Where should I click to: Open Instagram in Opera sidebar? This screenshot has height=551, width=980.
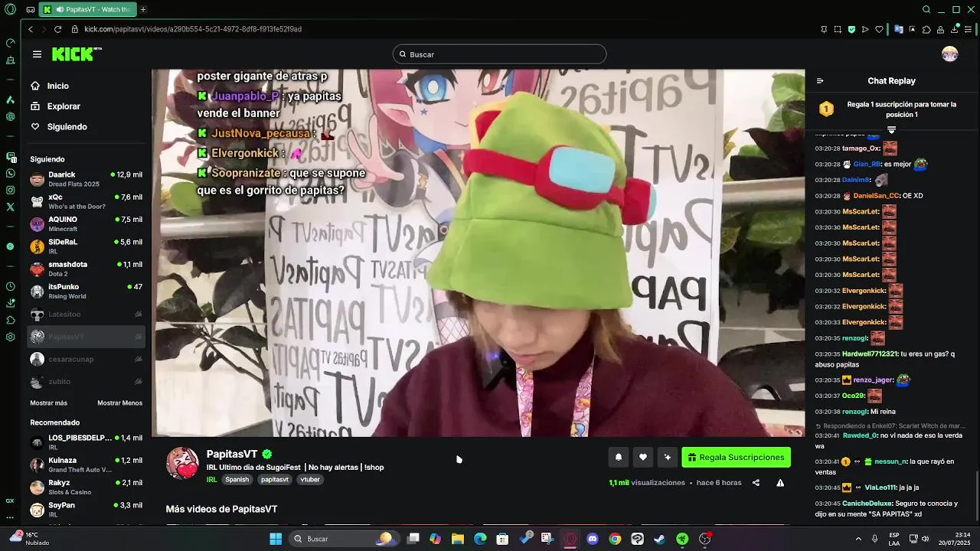[10, 190]
